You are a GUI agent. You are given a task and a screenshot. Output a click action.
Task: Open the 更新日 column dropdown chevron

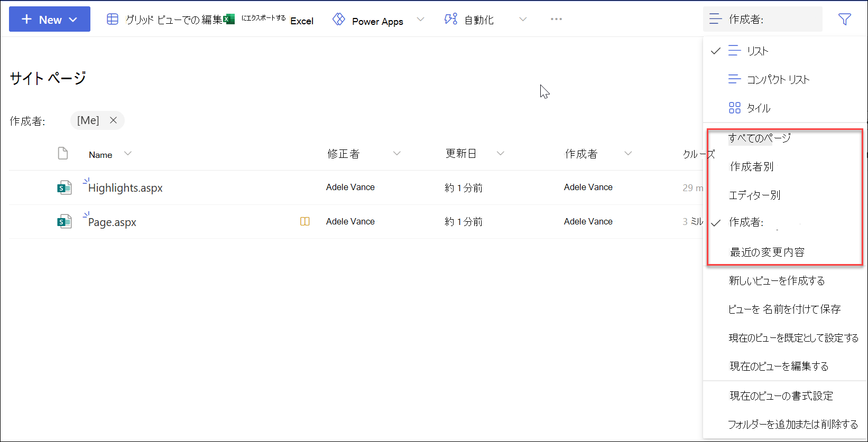[x=501, y=154]
